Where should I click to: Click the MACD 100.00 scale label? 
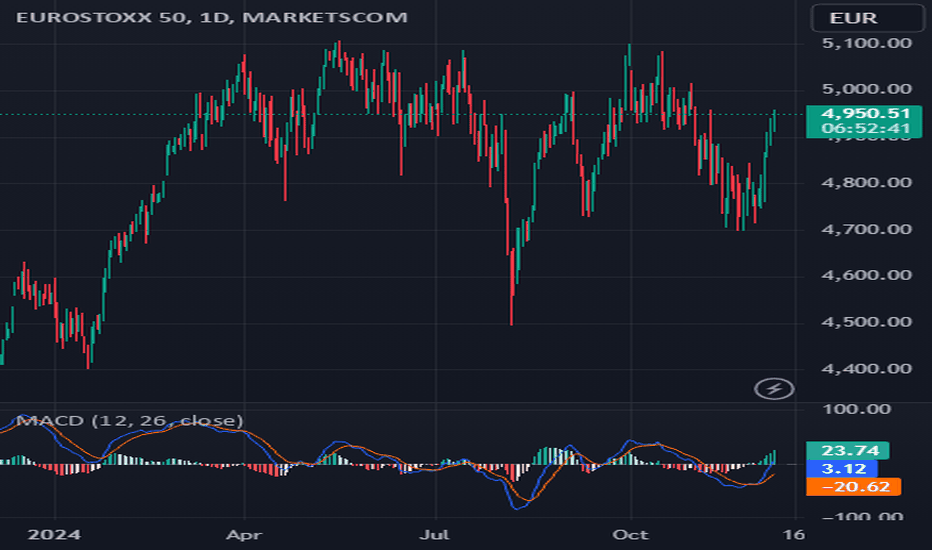point(857,409)
